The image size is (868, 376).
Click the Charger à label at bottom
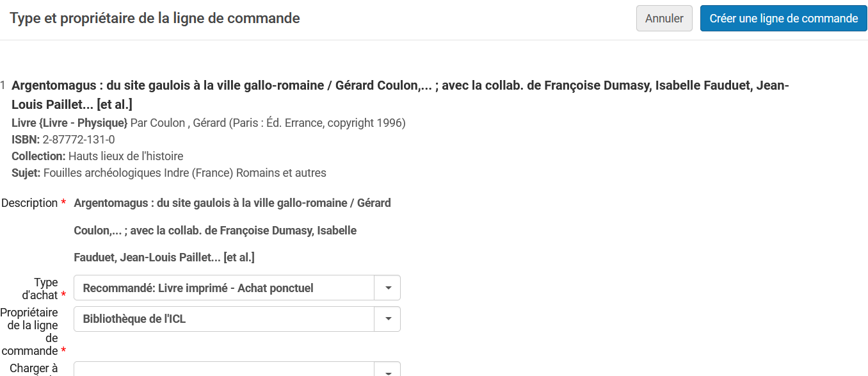pos(33,369)
